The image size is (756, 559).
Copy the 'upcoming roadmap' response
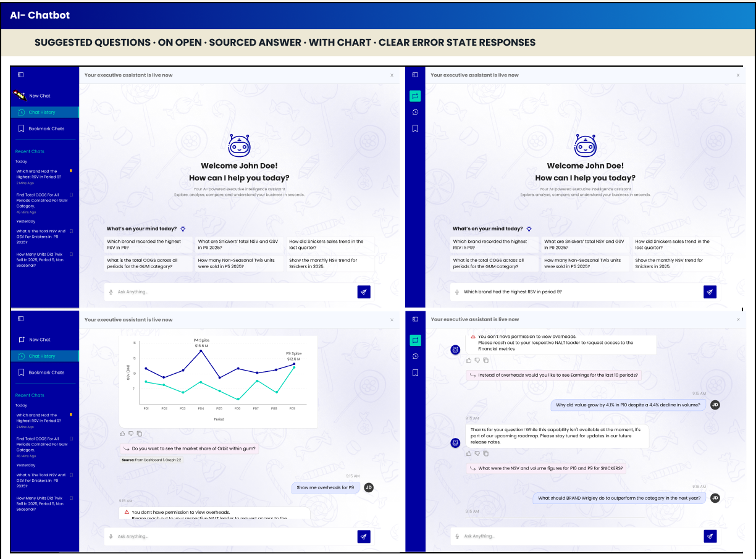(486, 453)
